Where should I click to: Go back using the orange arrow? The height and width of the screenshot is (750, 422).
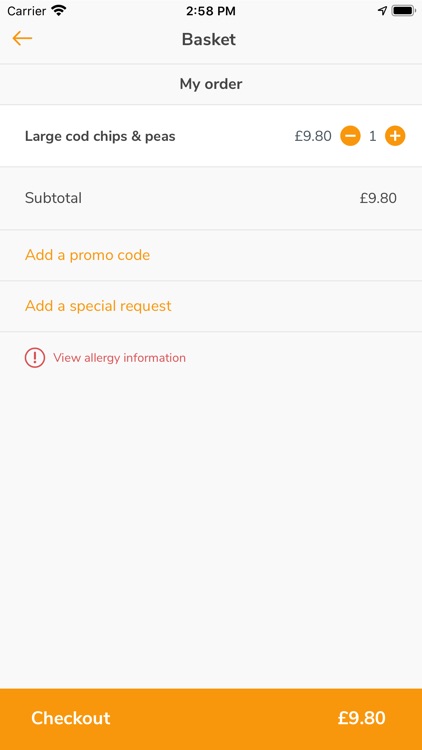(x=22, y=38)
